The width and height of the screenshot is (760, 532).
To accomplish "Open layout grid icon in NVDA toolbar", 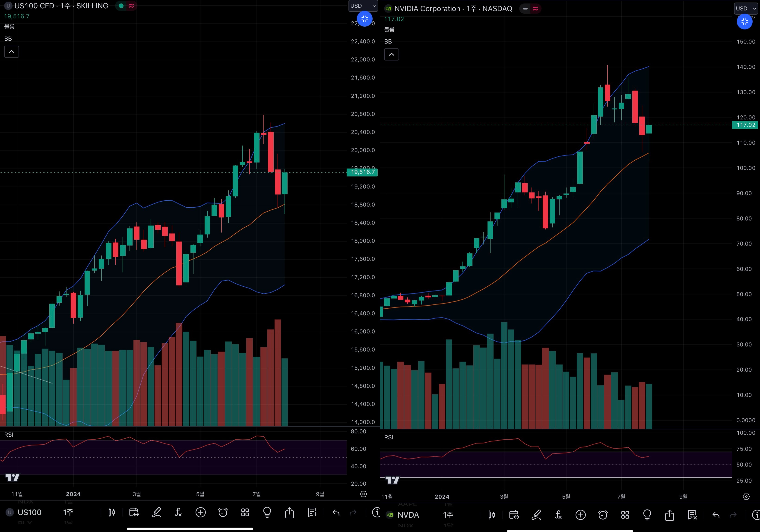I will 625,515.
